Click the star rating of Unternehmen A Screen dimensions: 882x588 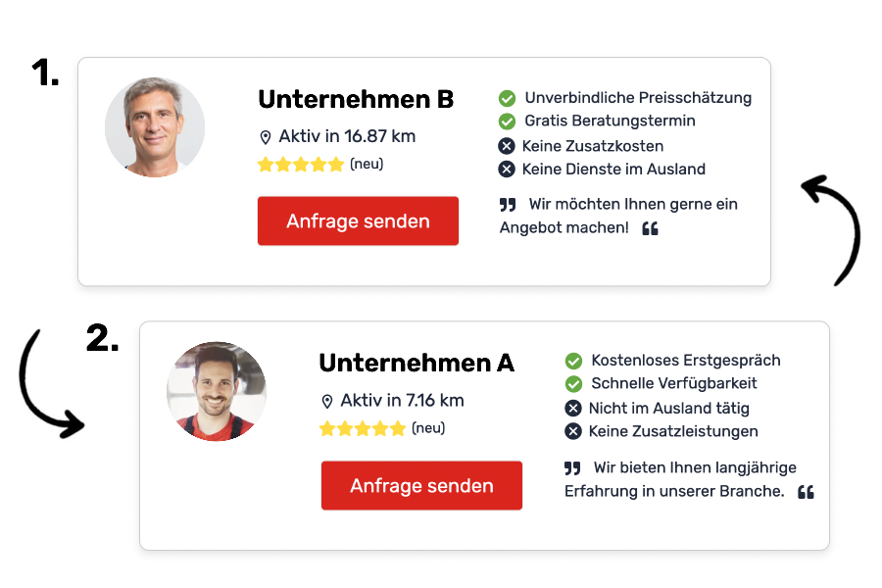point(363,429)
